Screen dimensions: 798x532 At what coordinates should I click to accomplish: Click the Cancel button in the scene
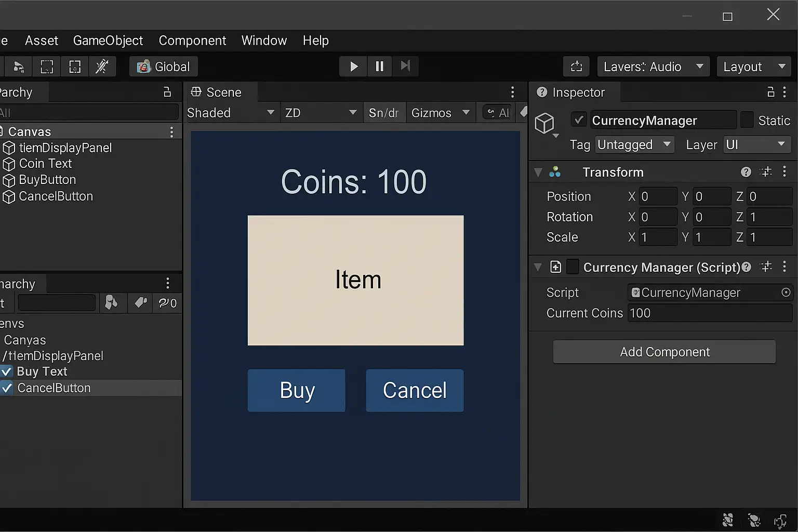click(415, 391)
